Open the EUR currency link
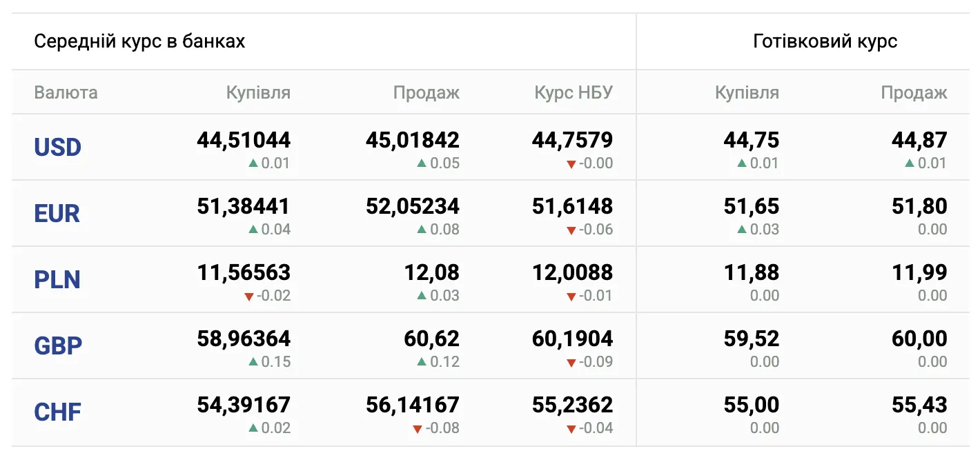This screenshot has width=980, height=451. [57, 213]
